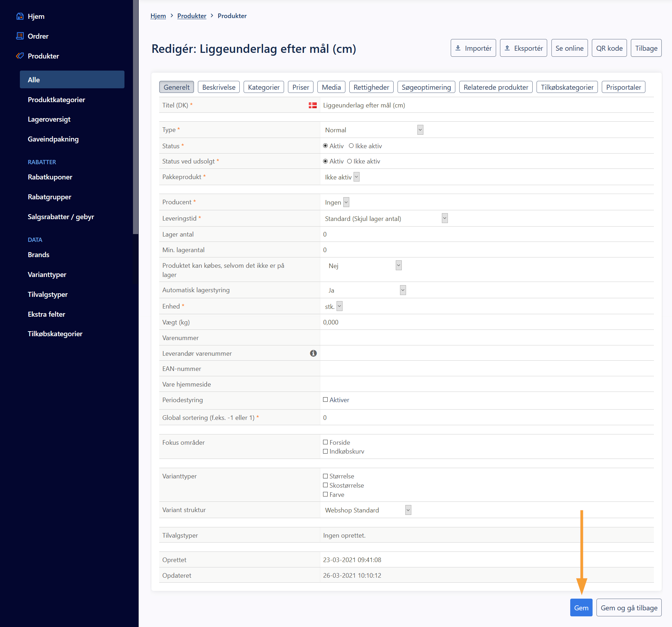Click the Tilbage button
Viewport: 672px width, 627px height.
coord(646,48)
